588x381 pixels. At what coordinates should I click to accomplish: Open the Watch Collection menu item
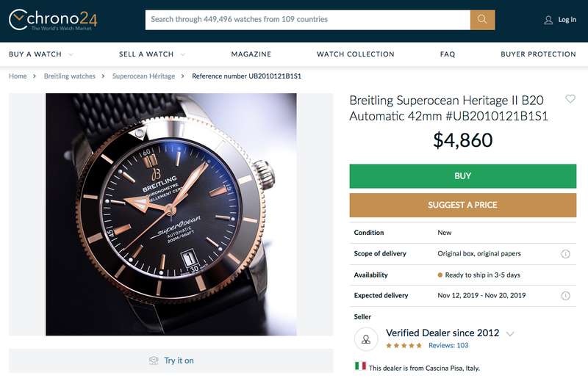tap(355, 54)
